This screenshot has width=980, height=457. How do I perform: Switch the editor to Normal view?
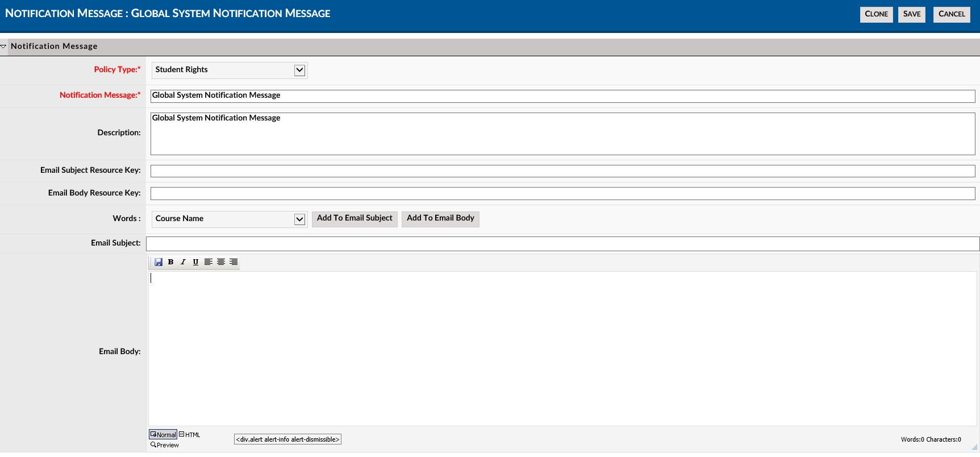tap(163, 435)
